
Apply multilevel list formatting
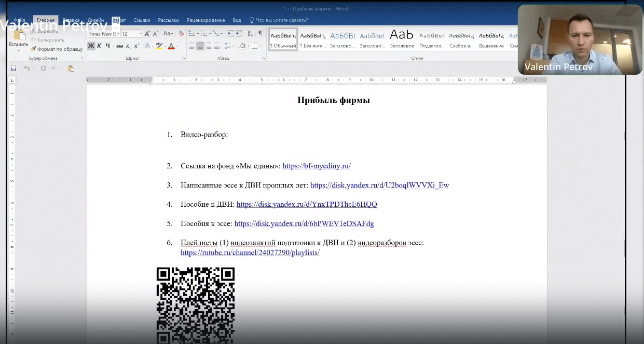coord(216,34)
